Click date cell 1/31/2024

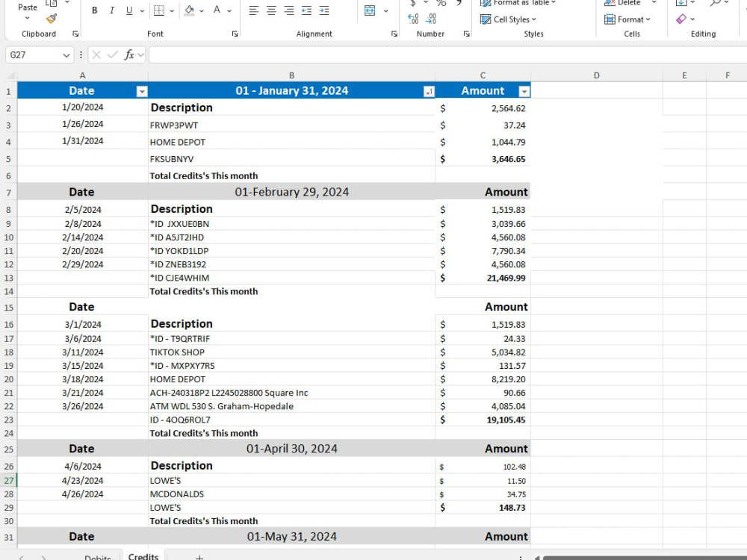pyautogui.click(x=82, y=141)
